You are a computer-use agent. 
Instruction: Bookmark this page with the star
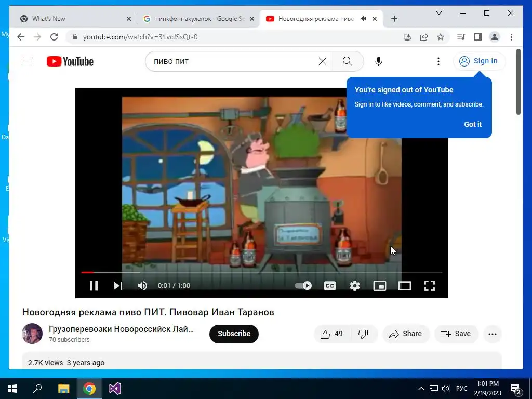tap(441, 37)
